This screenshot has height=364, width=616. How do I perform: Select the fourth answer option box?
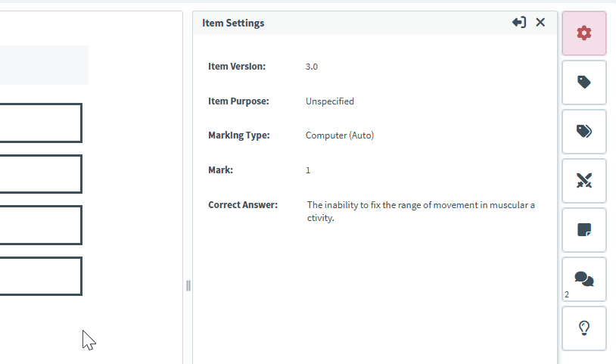pos(40,276)
